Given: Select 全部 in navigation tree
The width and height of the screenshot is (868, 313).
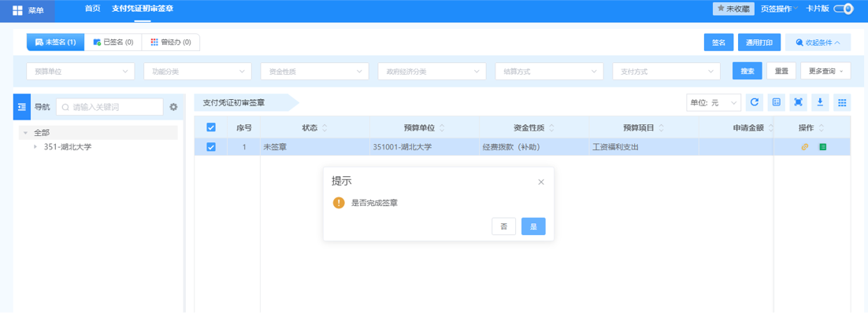Looking at the screenshot, I should [42, 133].
